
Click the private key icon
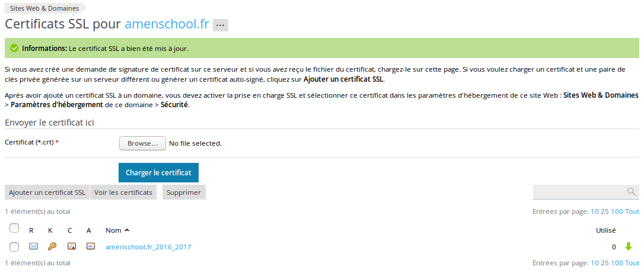click(x=52, y=246)
